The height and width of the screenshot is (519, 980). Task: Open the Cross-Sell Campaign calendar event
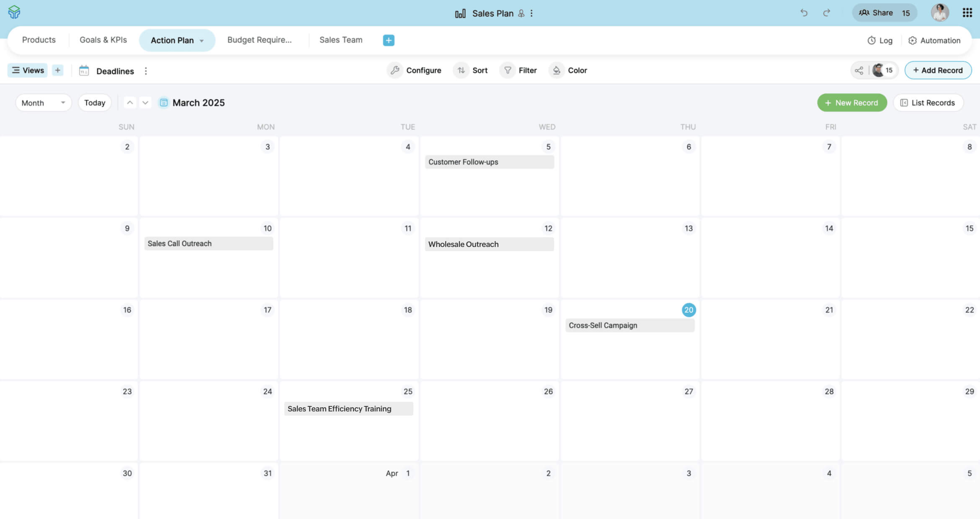[629, 325]
